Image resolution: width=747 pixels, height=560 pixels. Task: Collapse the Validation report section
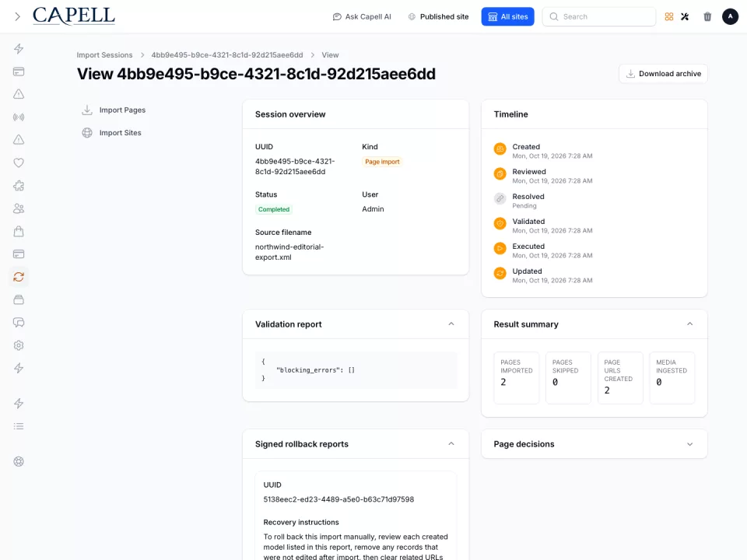click(x=451, y=324)
